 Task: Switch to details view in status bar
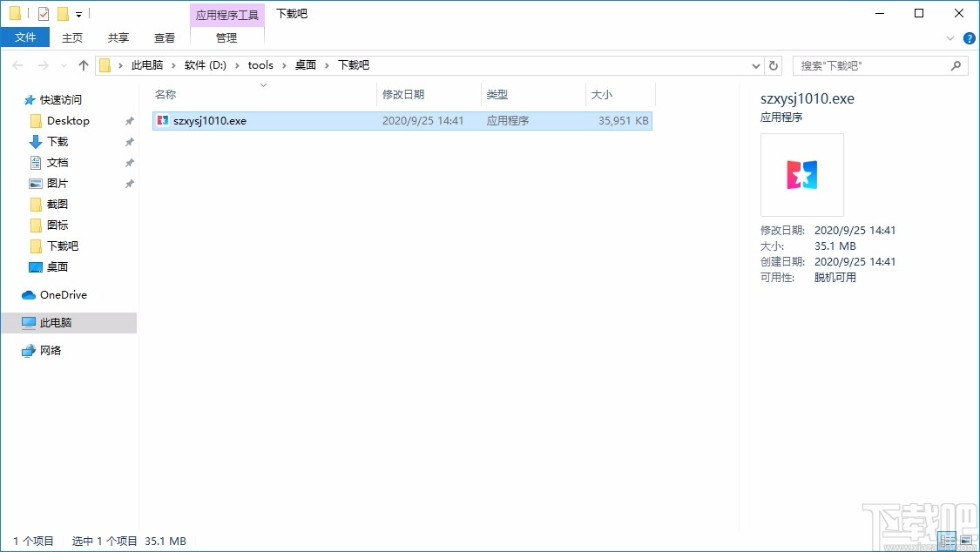(947, 541)
